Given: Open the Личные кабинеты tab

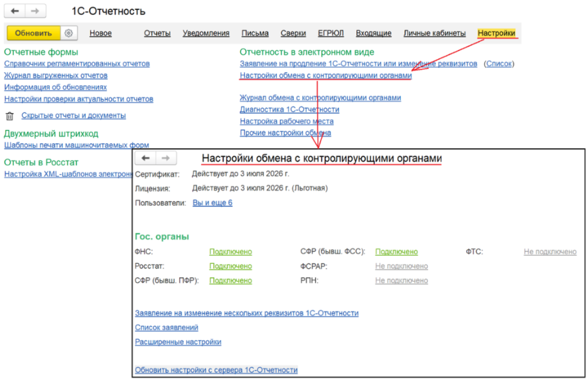Looking at the screenshot, I should click(x=435, y=33).
